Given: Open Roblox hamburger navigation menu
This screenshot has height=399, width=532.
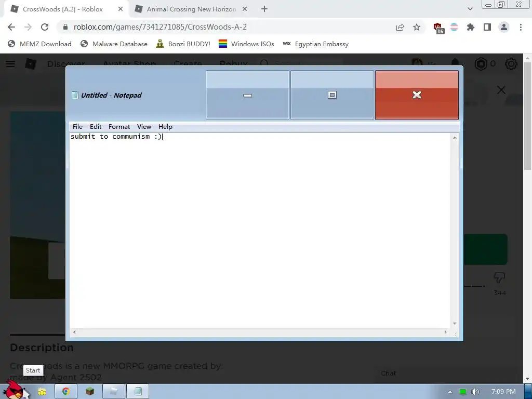Looking at the screenshot, I should click(10, 64).
